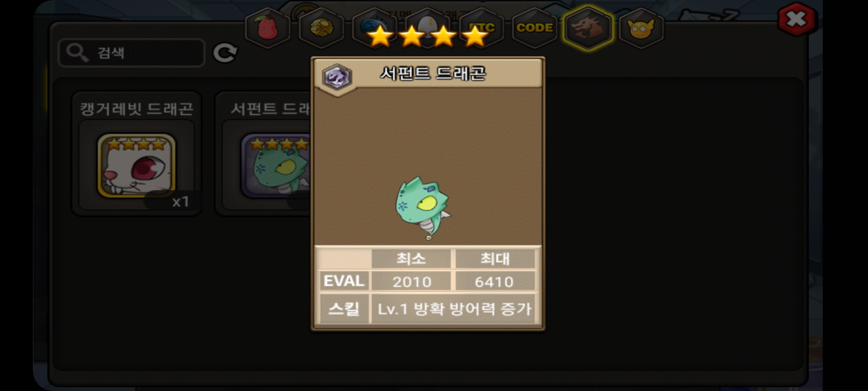Viewport: 868px width, 391px height.
Task: Tap the 최대 EVAL value 6410
Action: (x=495, y=281)
